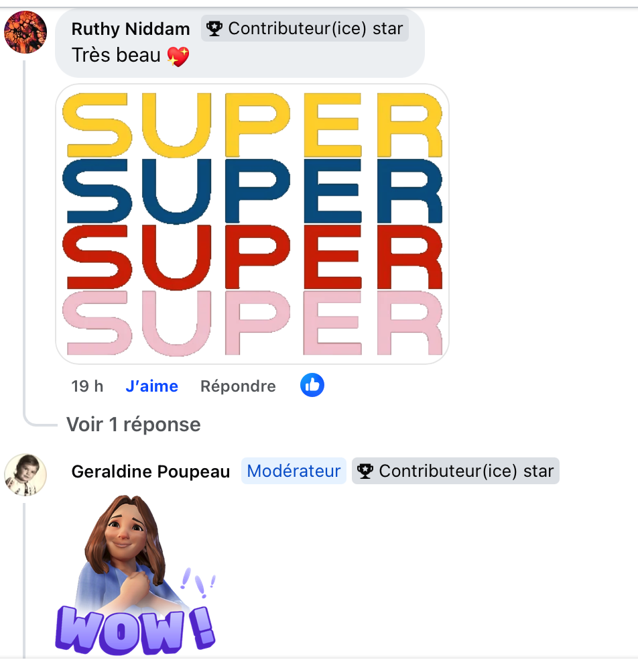Click the blue thumbs-up reaction icon
This screenshot has width=638, height=672.
click(x=312, y=385)
